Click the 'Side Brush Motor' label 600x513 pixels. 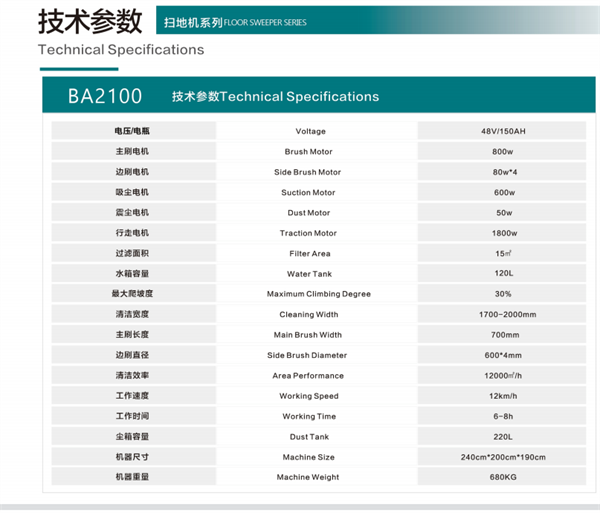(x=307, y=172)
